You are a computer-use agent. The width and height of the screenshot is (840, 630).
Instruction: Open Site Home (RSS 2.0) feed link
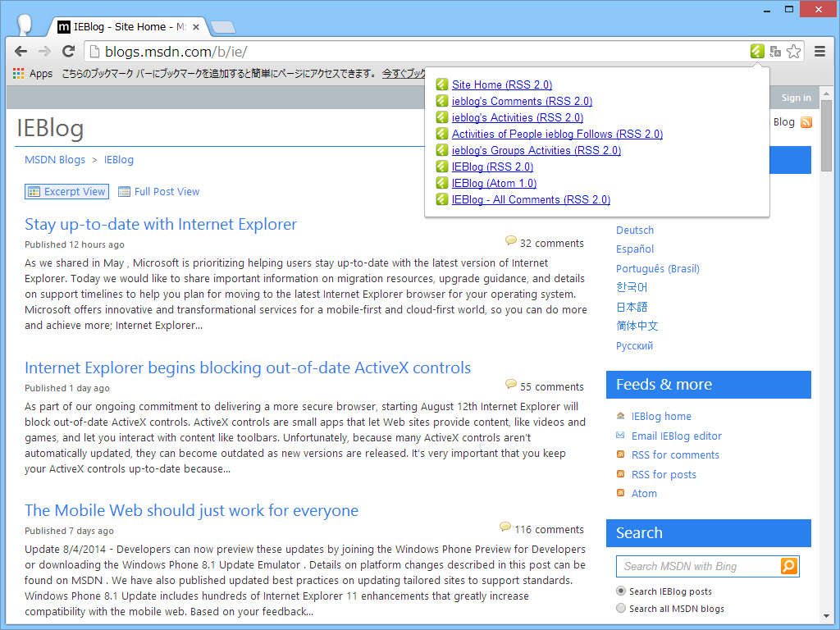pos(502,84)
